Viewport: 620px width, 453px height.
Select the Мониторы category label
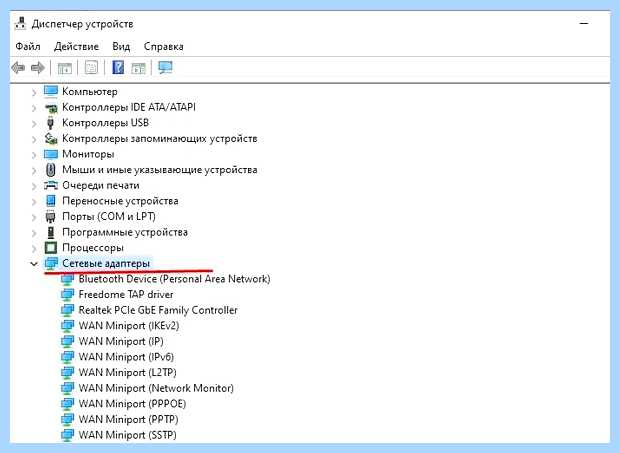88,154
